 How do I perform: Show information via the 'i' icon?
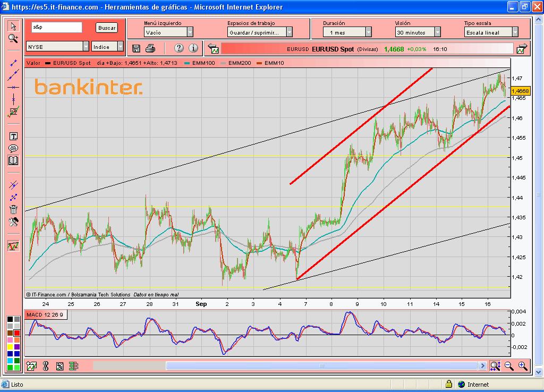(193, 48)
